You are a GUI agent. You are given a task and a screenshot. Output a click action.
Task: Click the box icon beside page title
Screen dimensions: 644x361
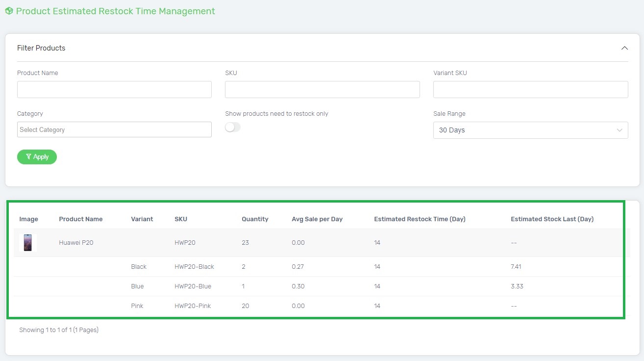coord(9,11)
